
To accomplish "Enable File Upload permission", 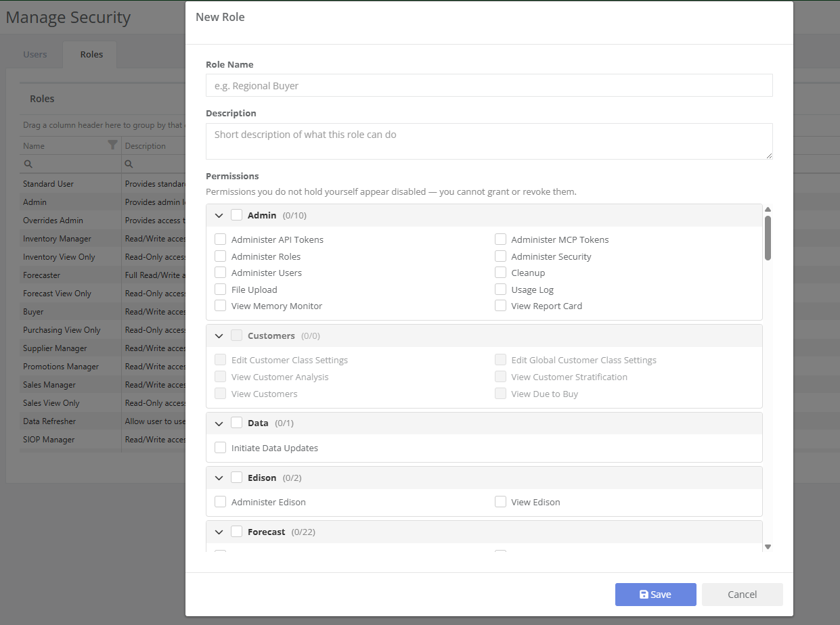I will [220, 290].
